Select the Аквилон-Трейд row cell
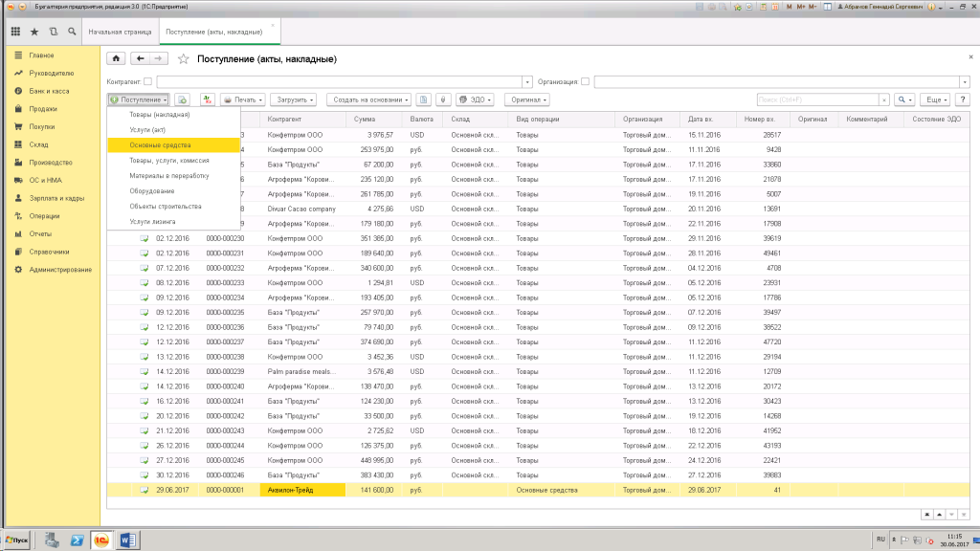The image size is (980, 551). [x=302, y=491]
